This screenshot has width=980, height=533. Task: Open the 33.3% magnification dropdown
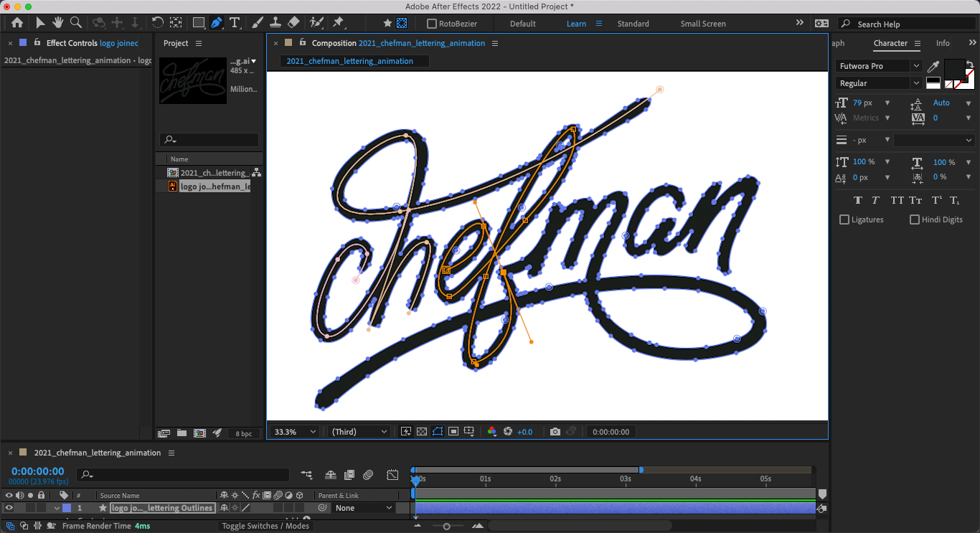[x=295, y=432]
